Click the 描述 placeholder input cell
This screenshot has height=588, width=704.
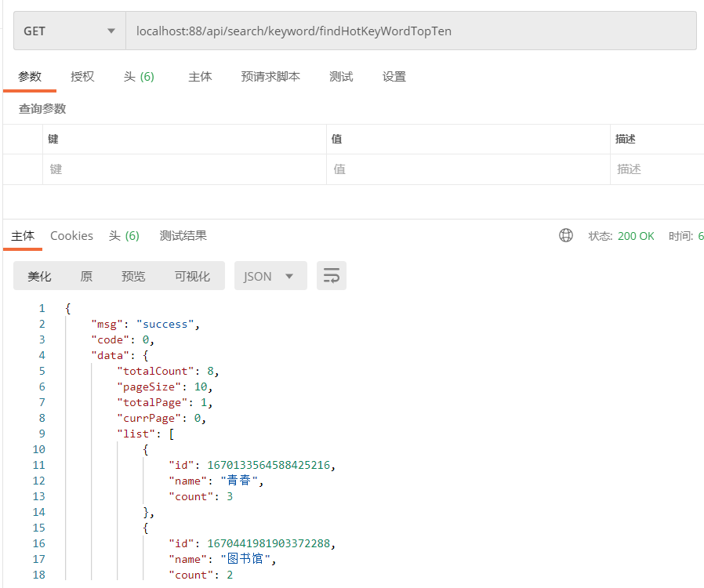(656, 169)
